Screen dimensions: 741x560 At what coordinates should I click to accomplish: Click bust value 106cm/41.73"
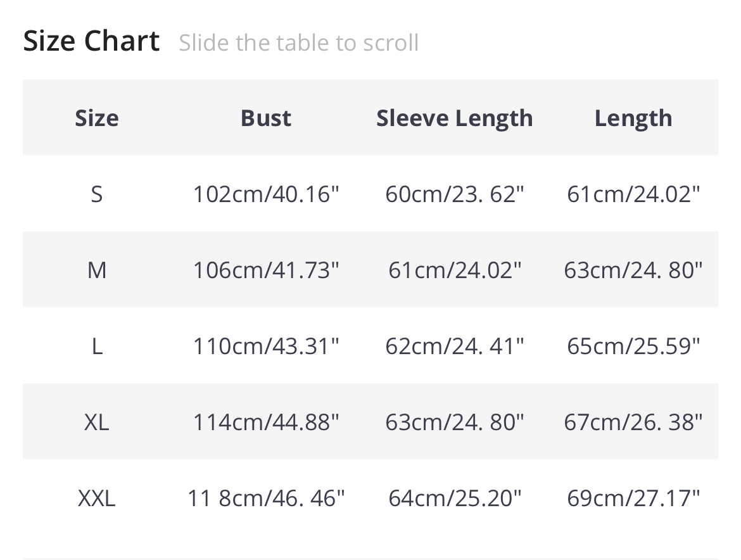266,270
